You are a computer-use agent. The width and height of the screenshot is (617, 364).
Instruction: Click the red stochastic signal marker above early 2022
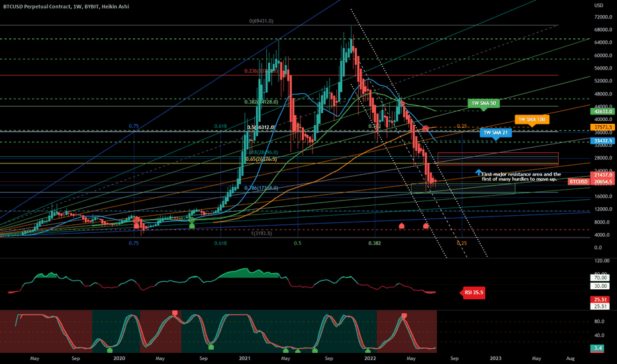point(404,316)
